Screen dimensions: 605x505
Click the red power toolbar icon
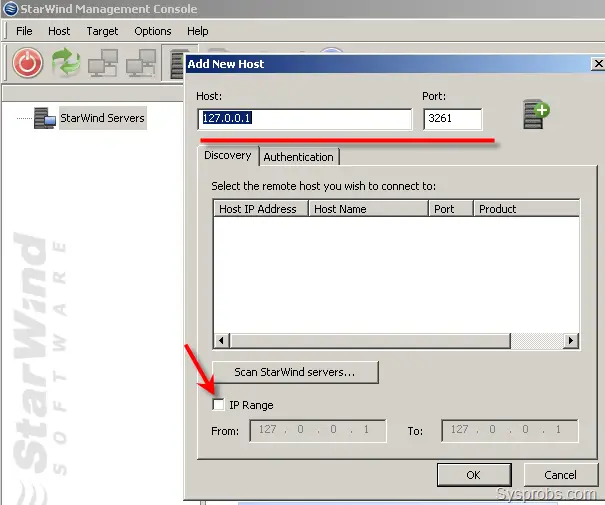(x=27, y=63)
